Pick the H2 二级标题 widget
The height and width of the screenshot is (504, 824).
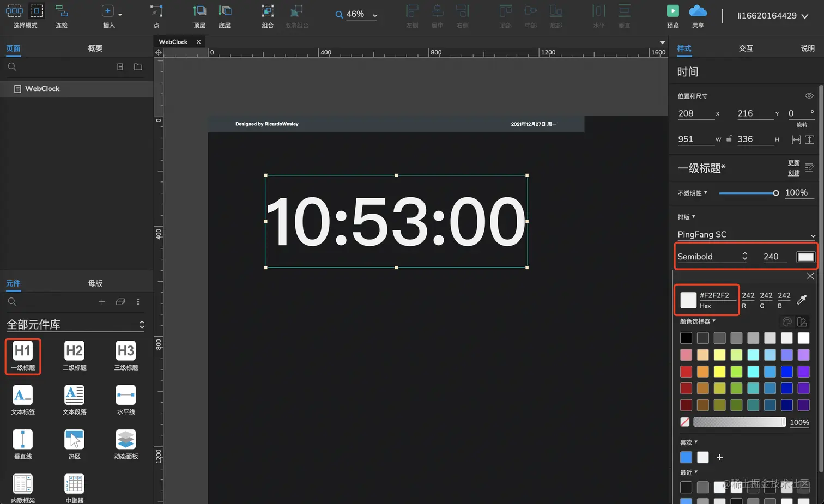click(x=74, y=356)
